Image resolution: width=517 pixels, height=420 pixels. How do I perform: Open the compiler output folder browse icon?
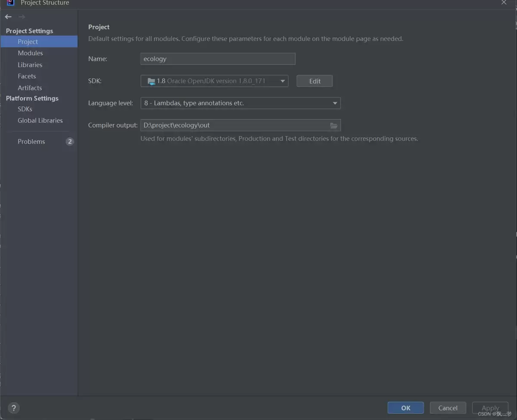334,125
